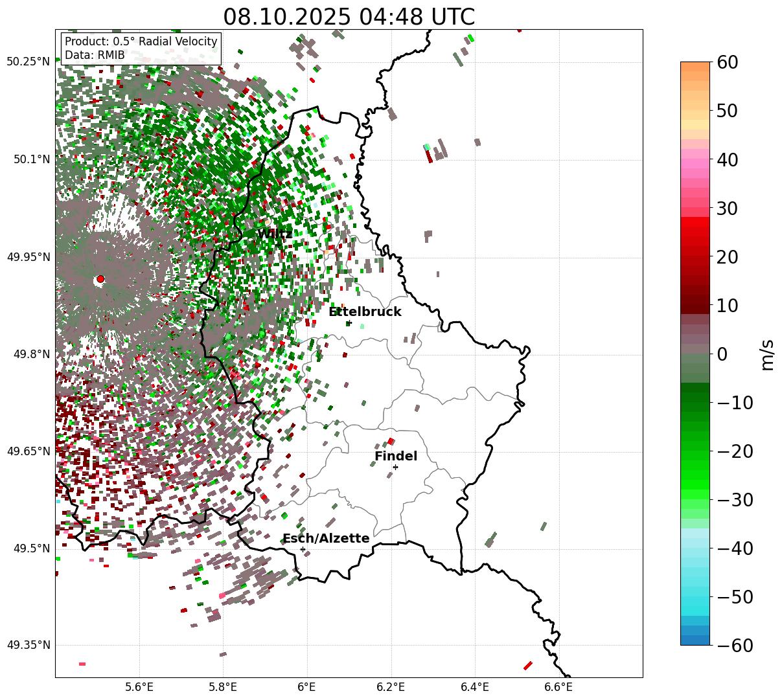This screenshot has height=700, width=782.
Task: Click the Esch/Alzette city label
Action: (326, 538)
